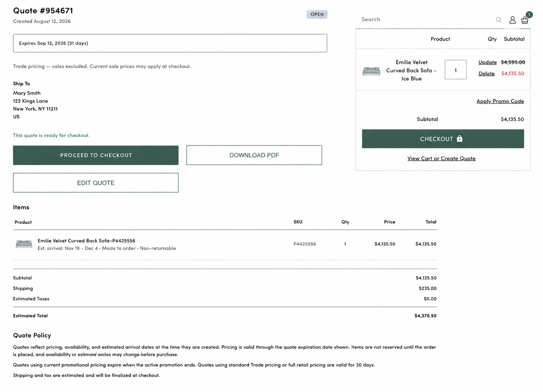Click the Update link in cart
Screen dimensions: 543x392
[x=487, y=62]
